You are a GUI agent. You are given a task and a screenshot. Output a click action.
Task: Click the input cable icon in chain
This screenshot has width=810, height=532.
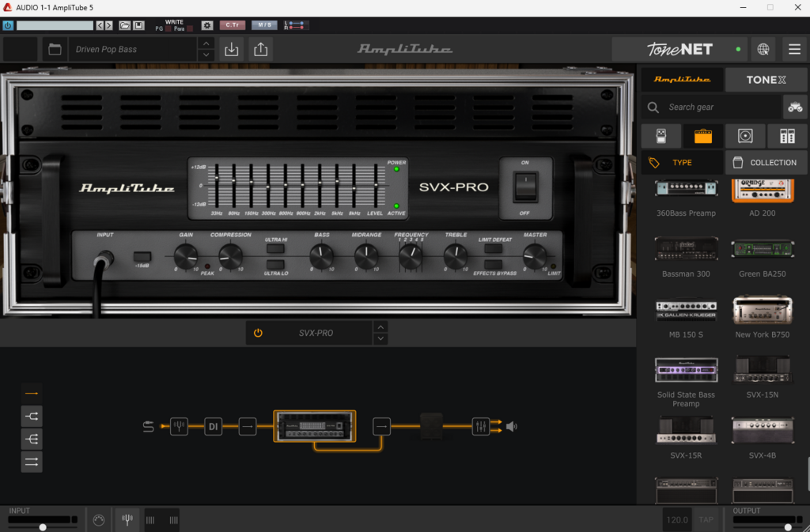[x=148, y=427]
